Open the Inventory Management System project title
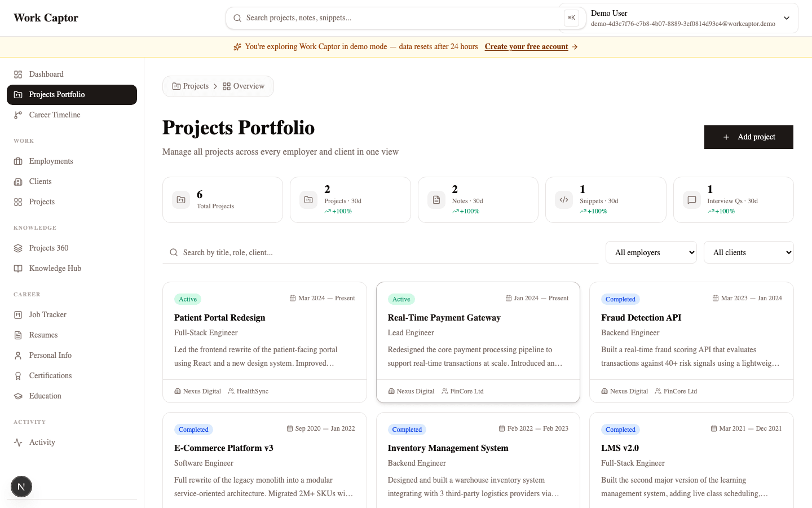The height and width of the screenshot is (508, 812). click(x=448, y=448)
